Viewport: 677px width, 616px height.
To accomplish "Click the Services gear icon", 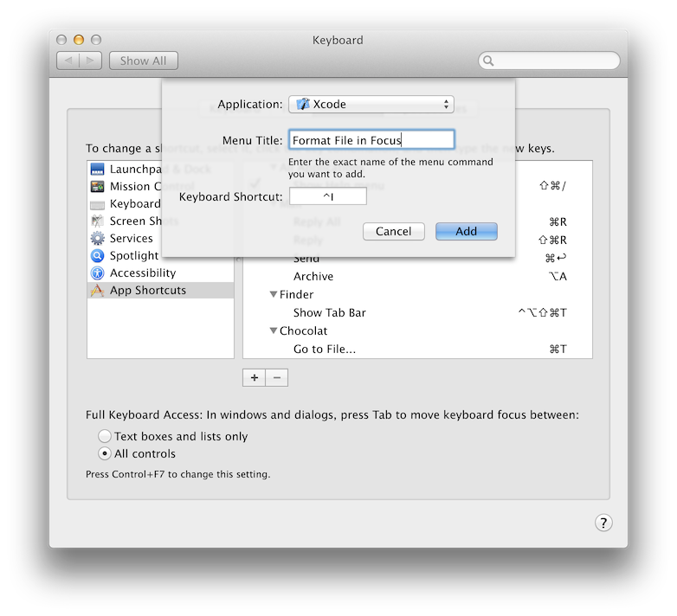I will pos(98,238).
